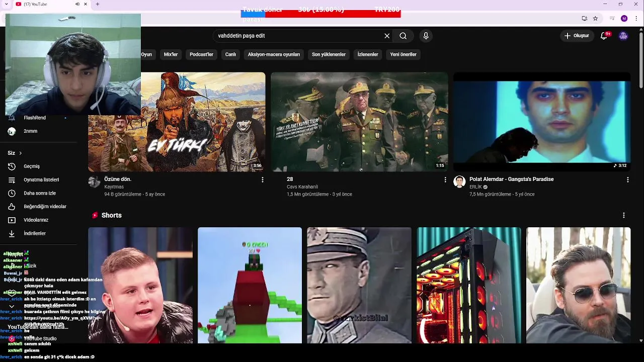This screenshot has height=362, width=644.
Task: Open the 2nmm channel avatar
Action: coord(12,131)
